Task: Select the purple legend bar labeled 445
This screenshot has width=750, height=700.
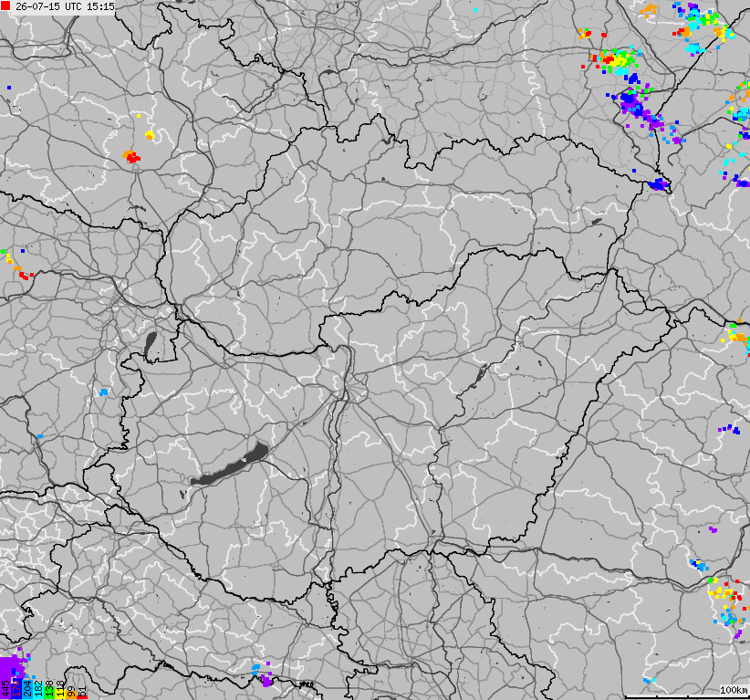Action: pyautogui.click(x=5, y=678)
